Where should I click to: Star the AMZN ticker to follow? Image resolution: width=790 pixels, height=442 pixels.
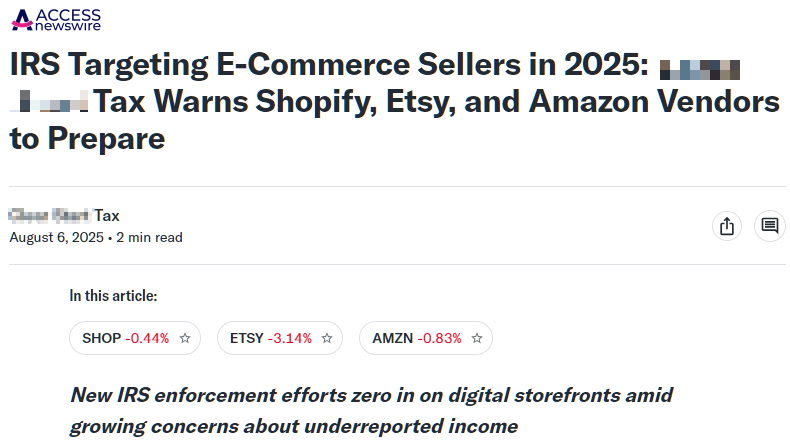477,338
